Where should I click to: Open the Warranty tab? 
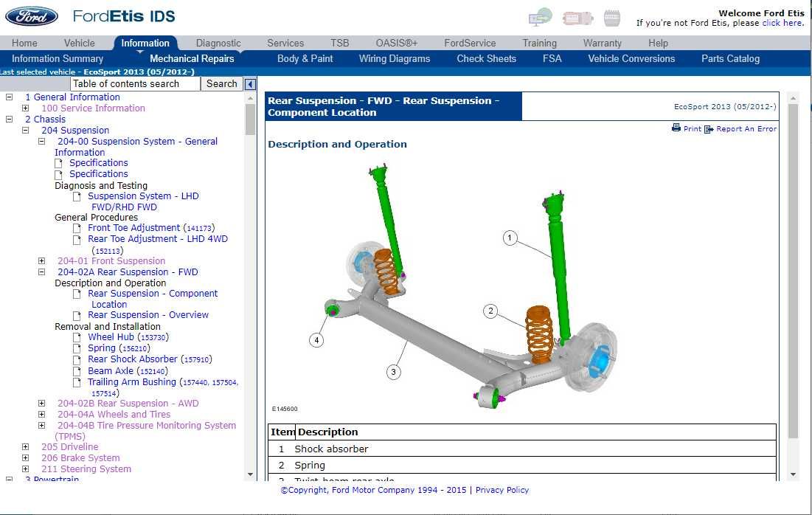click(602, 43)
